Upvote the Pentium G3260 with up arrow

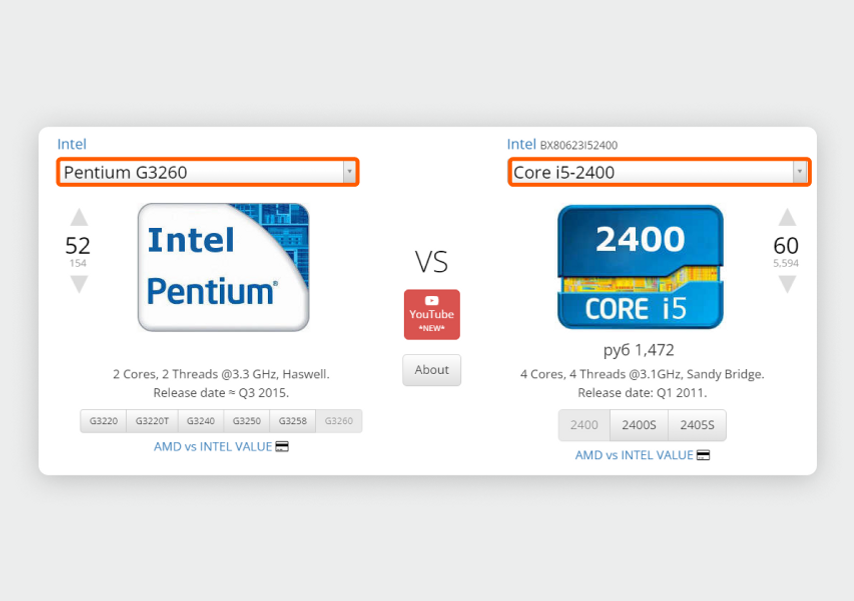tap(79, 217)
